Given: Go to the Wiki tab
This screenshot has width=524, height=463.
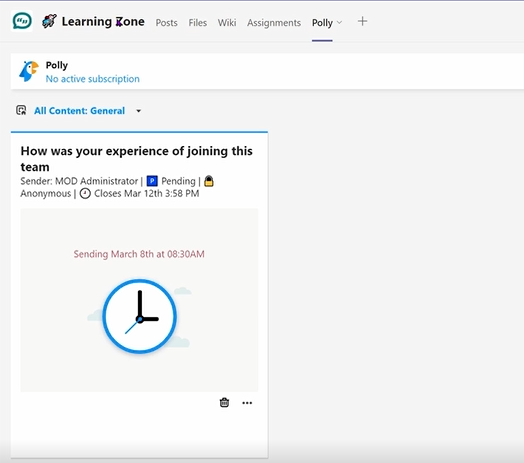Looking at the screenshot, I should pos(227,22).
